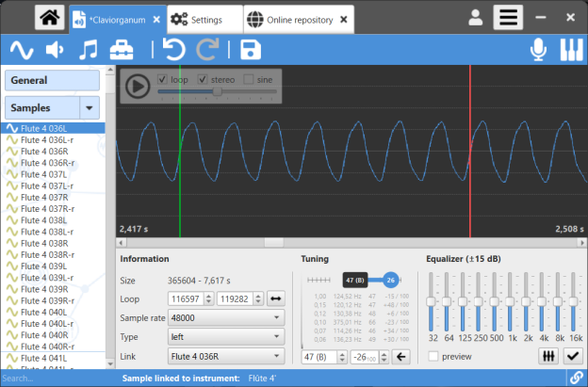Show the virtual piano keyboard icon
588x387 pixels.
(x=571, y=49)
